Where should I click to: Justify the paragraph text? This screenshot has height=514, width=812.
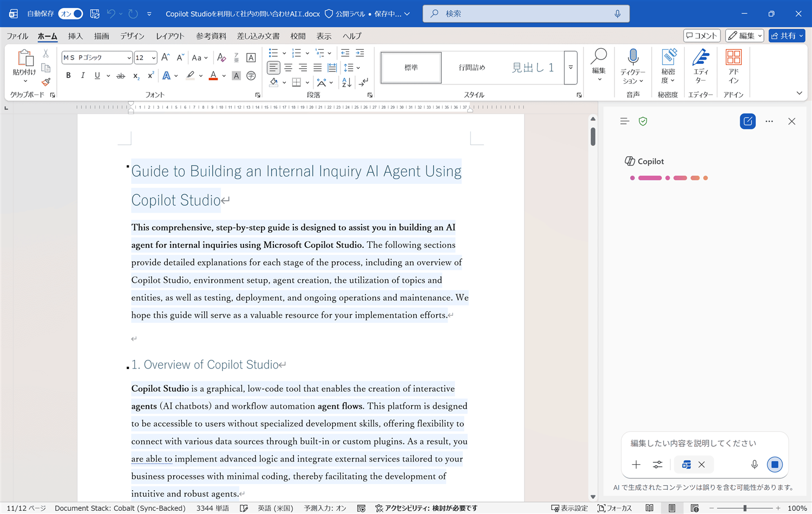click(x=317, y=68)
